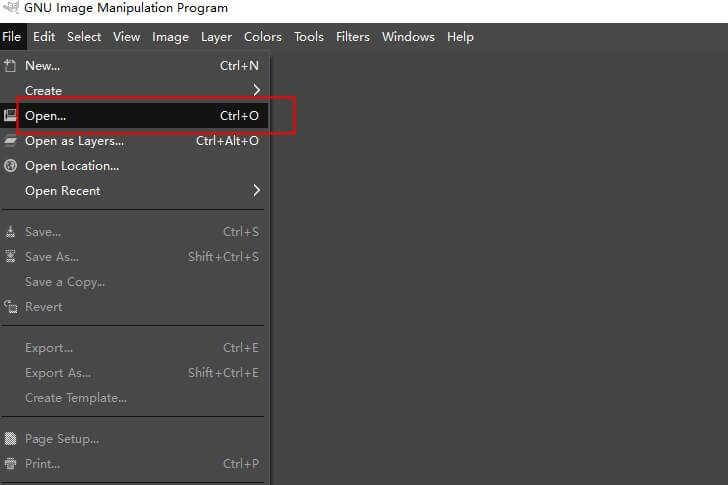728x485 pixels.
Task: Click the Print printer icon
Action: click(10, 463)
